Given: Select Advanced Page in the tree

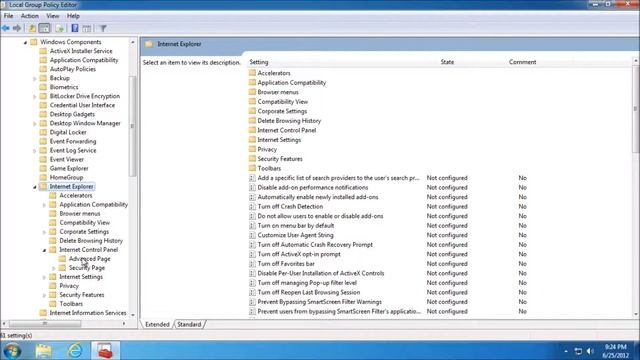Looking at the screenshot, I should coord(89,258).
